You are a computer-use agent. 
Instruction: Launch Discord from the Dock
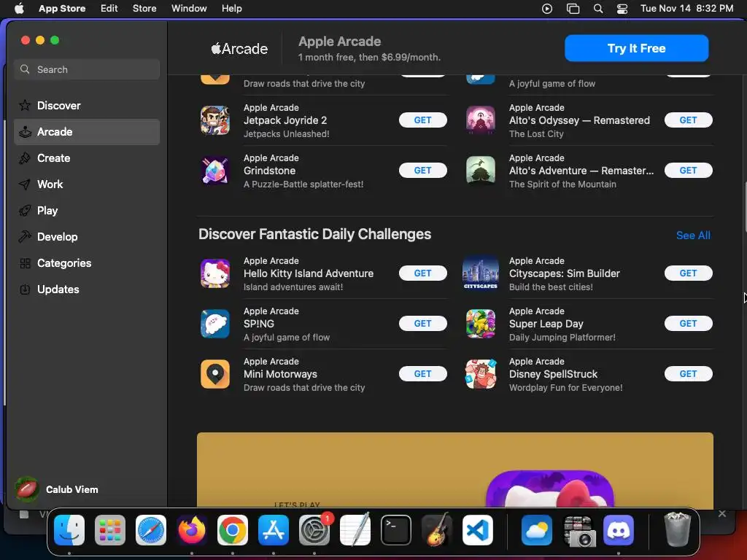coord(619,530)
